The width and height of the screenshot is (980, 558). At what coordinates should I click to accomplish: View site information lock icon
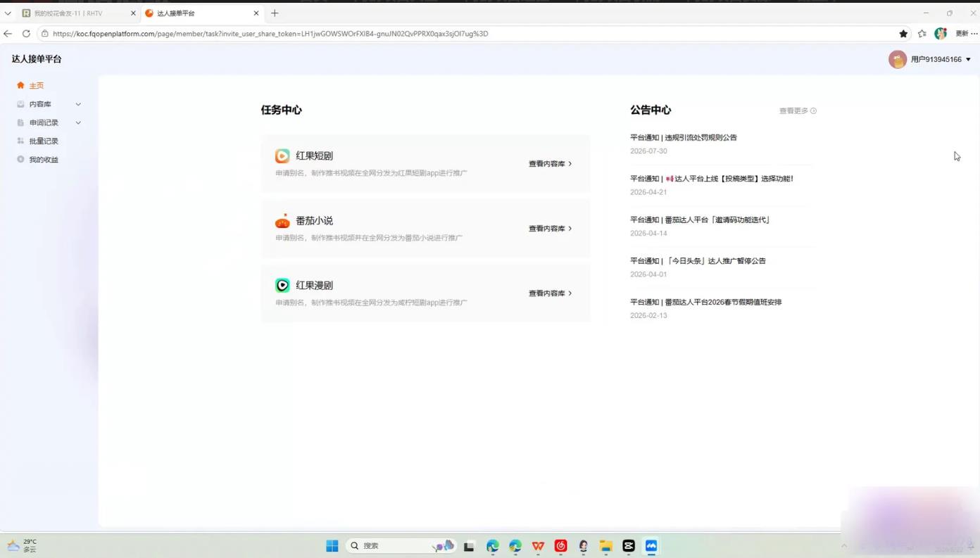pos(45,33)
